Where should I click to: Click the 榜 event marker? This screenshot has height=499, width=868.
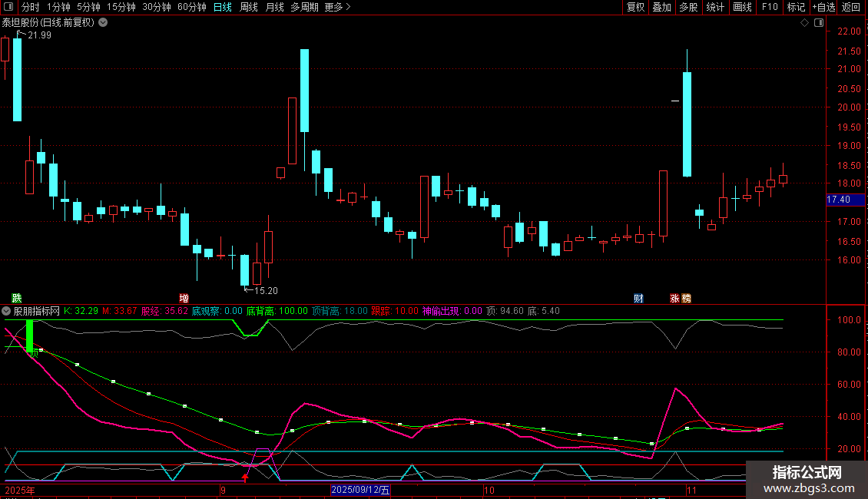tap(685, 298)
